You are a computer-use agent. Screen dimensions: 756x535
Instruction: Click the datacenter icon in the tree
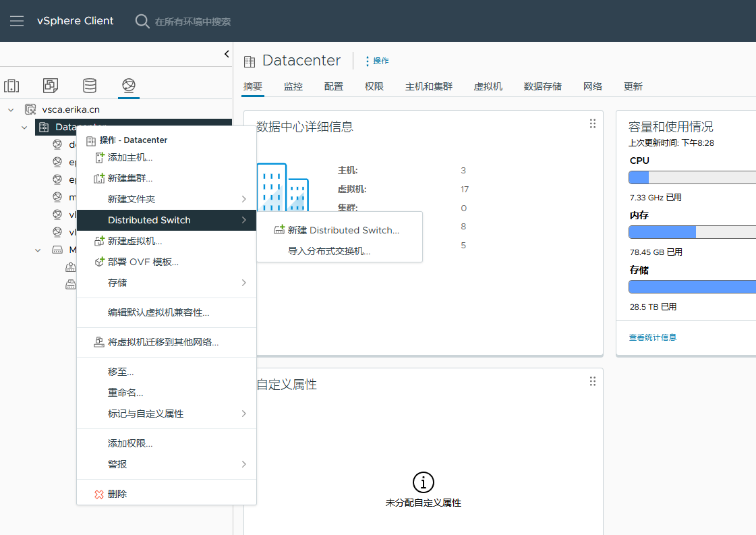tap(44, 127)
